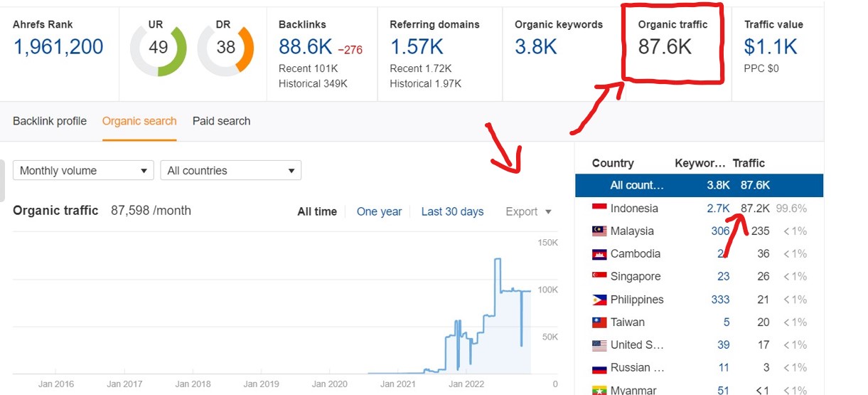This screenshot has width=868, height=395.
Task: Click the Cambodia flag icon
Action: pos(599,253)
